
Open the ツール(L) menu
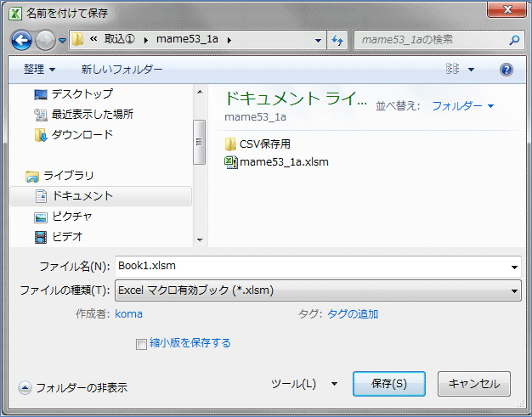tap(303, 384)
